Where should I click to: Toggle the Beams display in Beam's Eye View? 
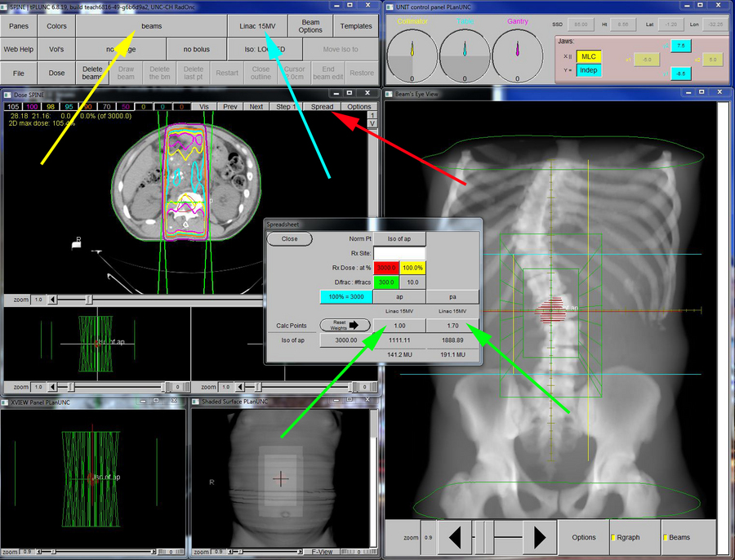[x=680, y=537]
